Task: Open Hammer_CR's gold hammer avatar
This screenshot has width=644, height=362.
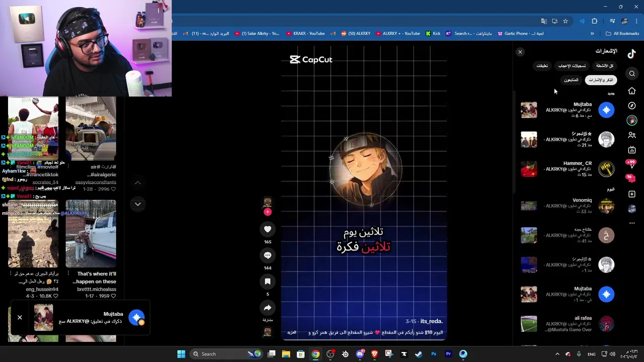Action: [x=606, y=169]
